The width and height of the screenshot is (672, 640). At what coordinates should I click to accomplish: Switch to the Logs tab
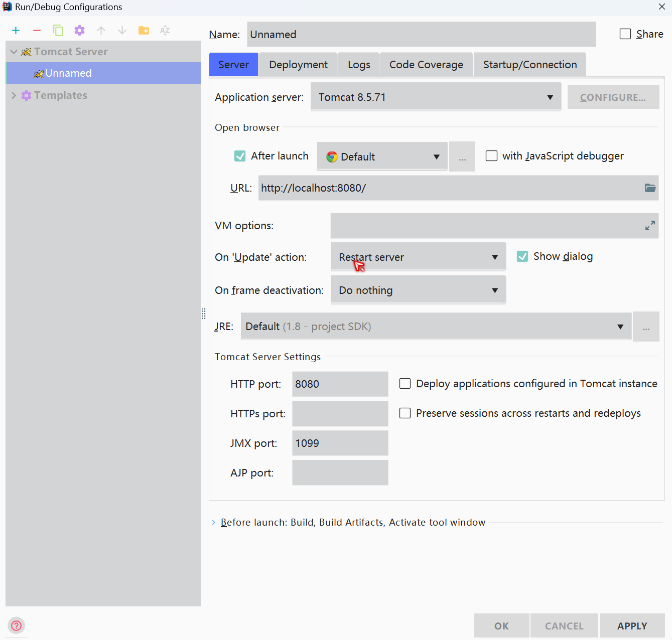359,65
